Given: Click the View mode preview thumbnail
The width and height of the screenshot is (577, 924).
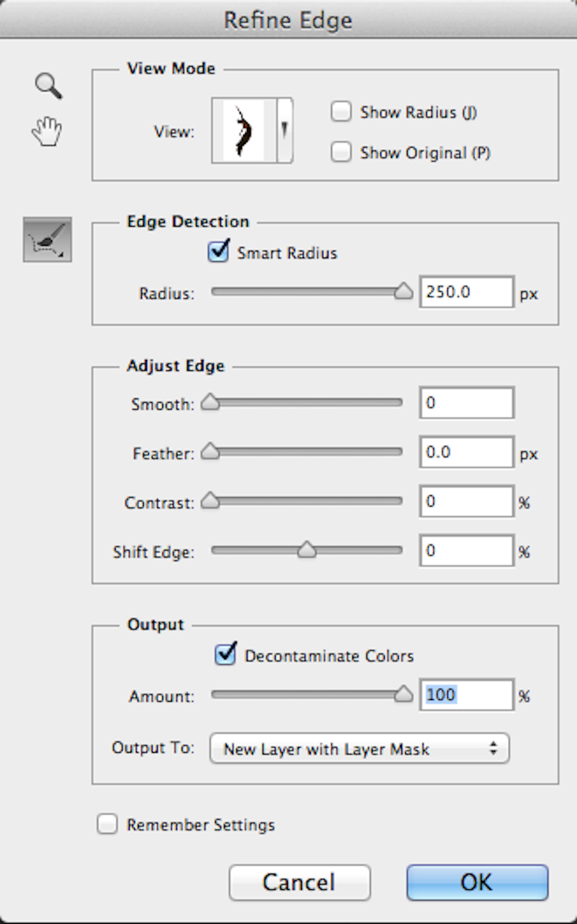Looking at the screenshot, I should click(x=244, y=130).
